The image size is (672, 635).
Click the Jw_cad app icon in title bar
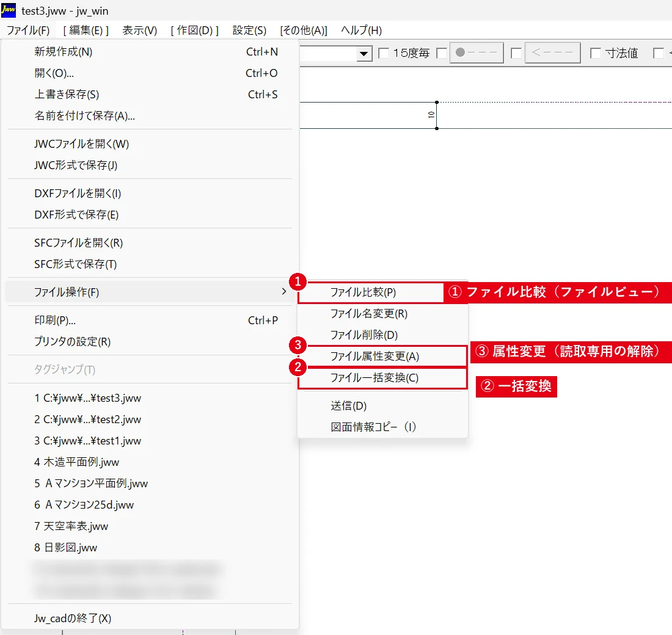tap(9, 10)
